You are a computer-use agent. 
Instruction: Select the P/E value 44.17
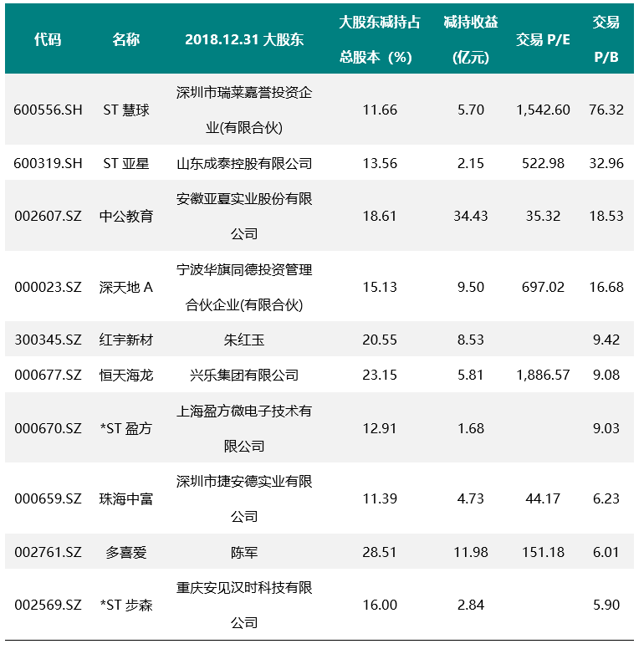point(543,498)
